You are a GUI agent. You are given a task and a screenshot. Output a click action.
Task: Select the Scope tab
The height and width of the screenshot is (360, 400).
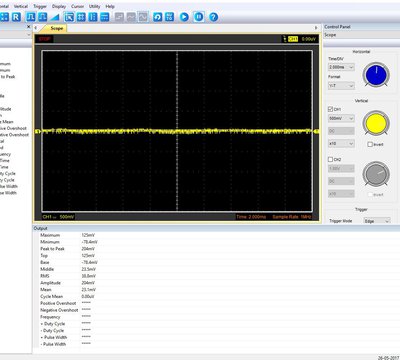coord(56,28)
